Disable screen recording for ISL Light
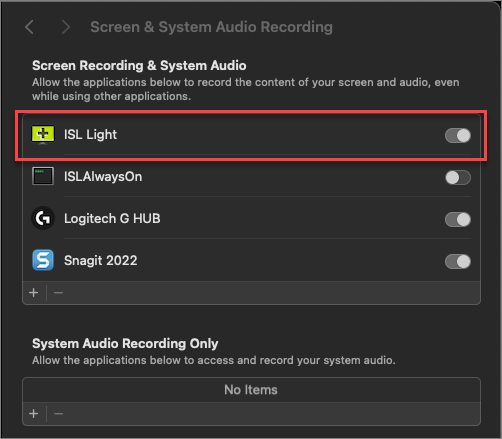Screen dimensions: 502x439 coord(458,136)
